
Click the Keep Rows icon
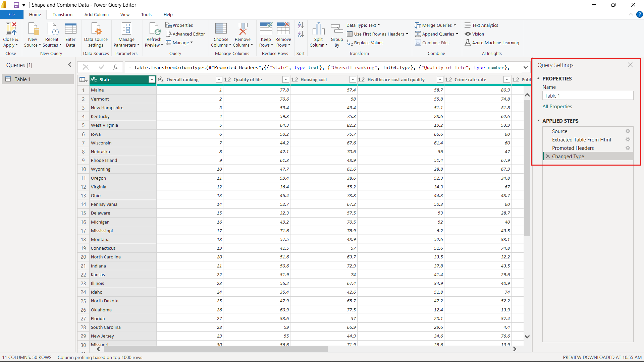click(x=266, y=29)
